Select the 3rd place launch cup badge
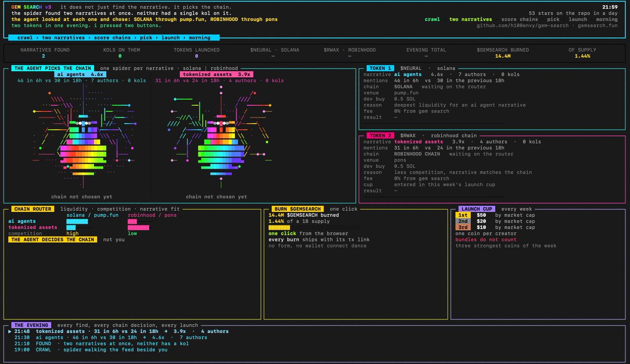The width and height of the screenshot is (630, 364). pos(463,228)
